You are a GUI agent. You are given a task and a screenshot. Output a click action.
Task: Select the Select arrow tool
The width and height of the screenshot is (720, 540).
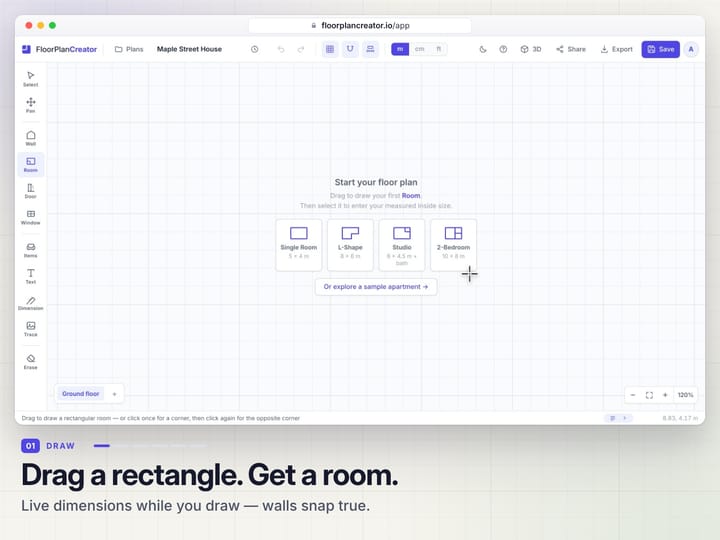[31, 79]
